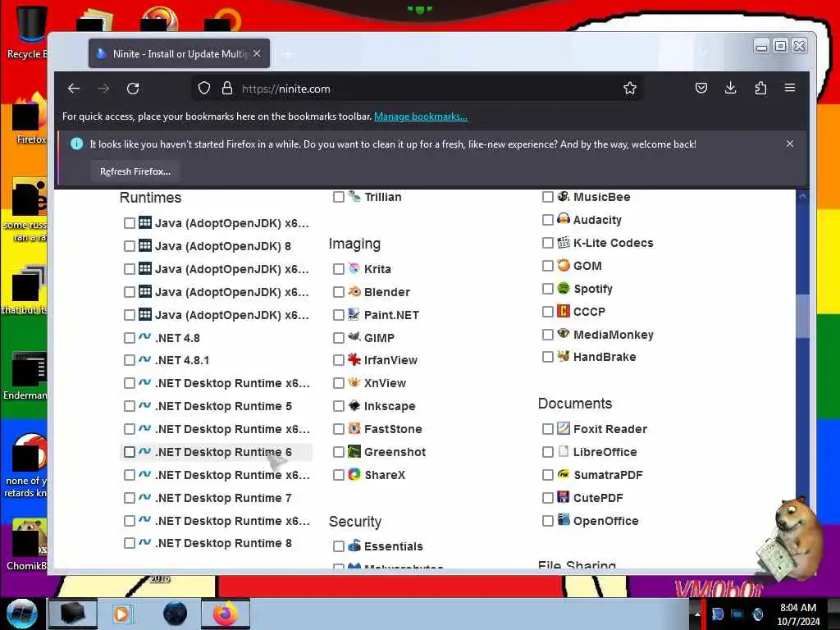This screenshot has width=840, height=630.
Task: Click the FastStone icon
Action: coord(354,428)
